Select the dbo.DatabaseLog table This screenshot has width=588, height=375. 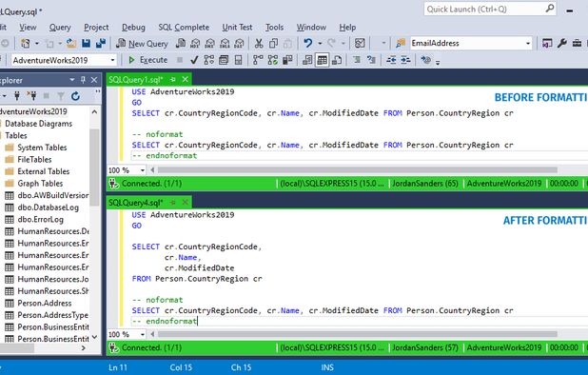point(48,207)
